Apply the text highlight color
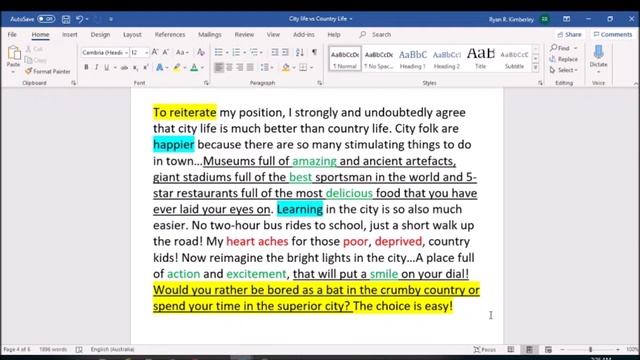The width and height of the screenshot is (640, 360). point(177,67)
